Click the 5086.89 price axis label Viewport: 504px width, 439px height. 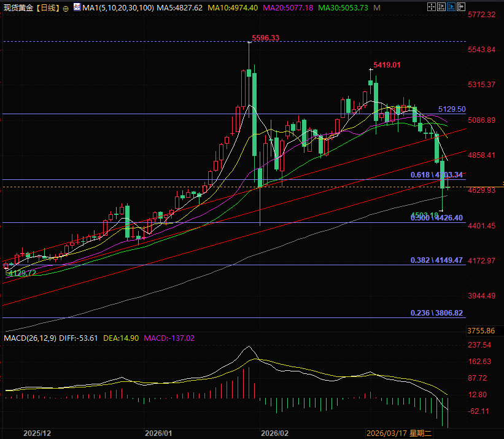pyautogui.click(x=481, y=120)
